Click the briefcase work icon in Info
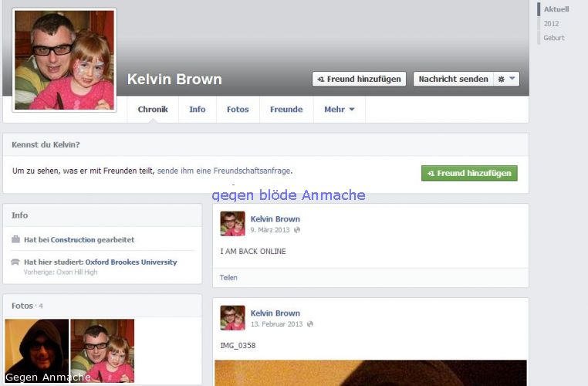Viewport: 588px width, 386px height. click(x=16, y=240)
